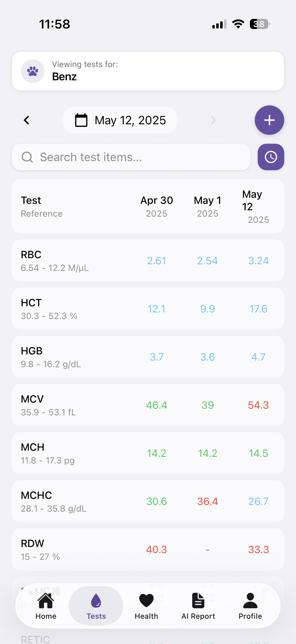Screen dimensions: 296x644
Task: Tap the search magnifier icon
Action: [27, 157]
